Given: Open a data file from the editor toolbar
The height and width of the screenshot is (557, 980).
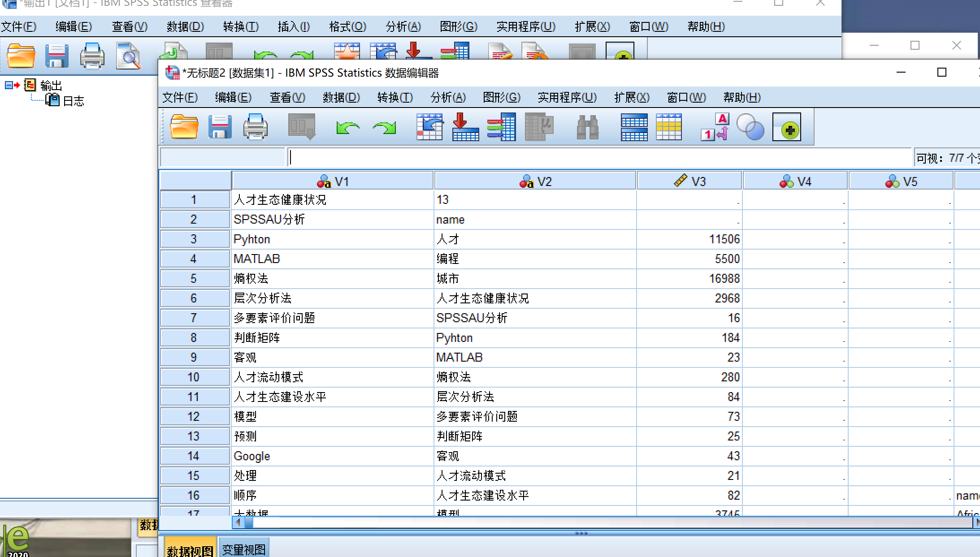Looking at the screenshot, I should coord(184,127).
